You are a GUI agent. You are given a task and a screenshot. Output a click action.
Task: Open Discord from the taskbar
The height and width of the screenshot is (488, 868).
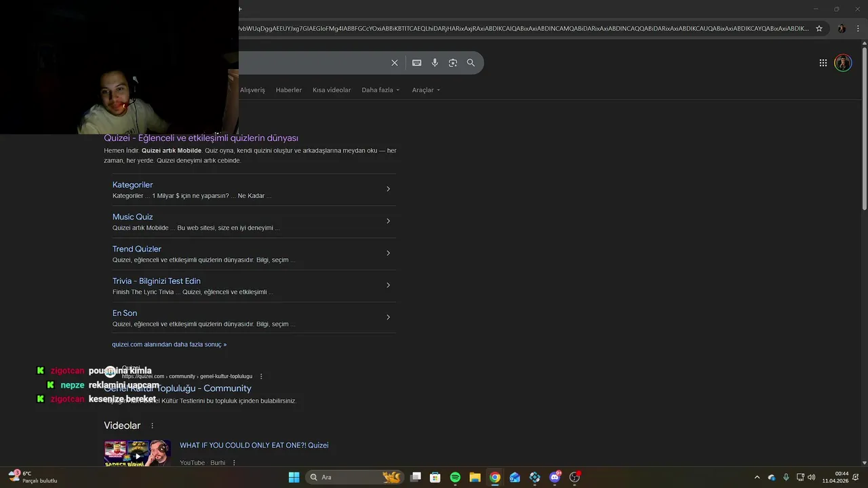555,477
